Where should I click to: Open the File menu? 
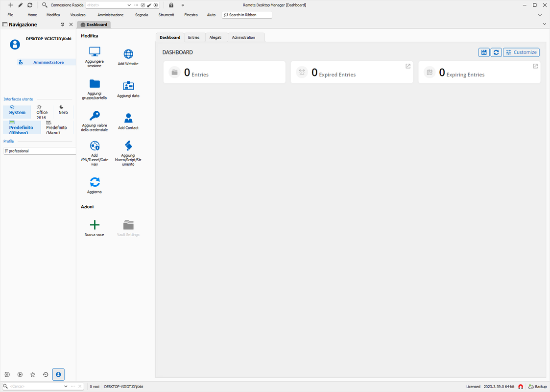coord(10,15)
